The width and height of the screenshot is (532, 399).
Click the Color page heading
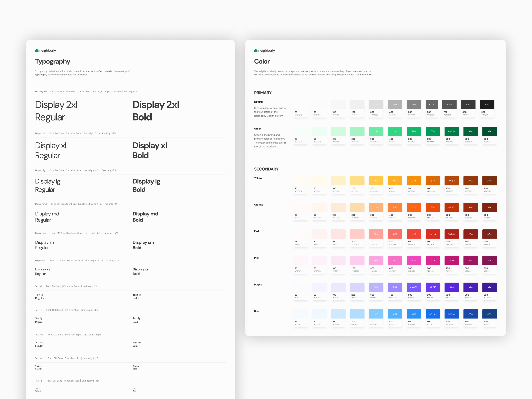[262, 62]
